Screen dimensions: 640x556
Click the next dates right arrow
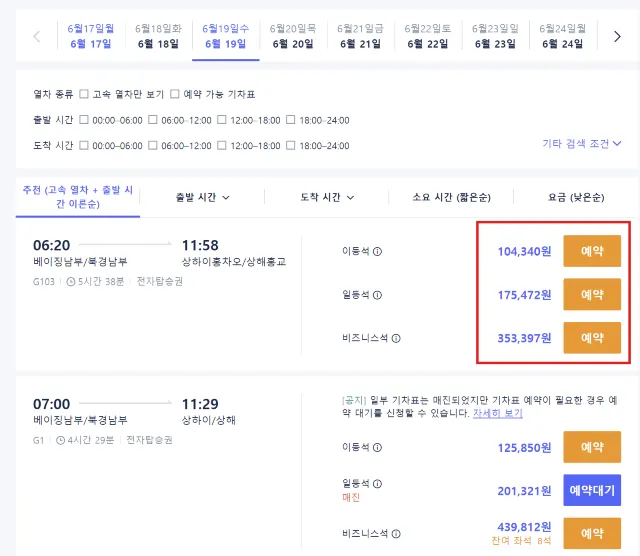coord(617,36)
